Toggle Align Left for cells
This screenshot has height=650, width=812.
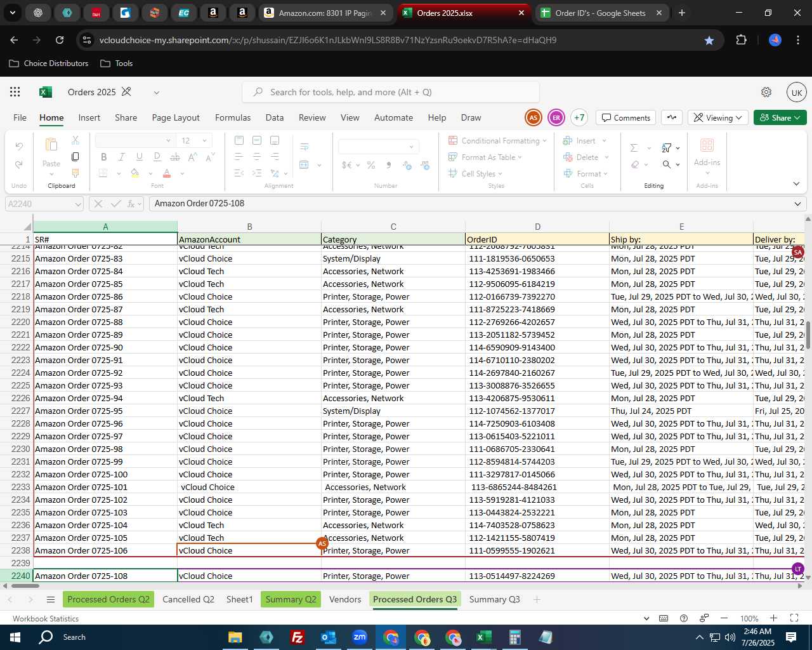[x=239, y=157]
